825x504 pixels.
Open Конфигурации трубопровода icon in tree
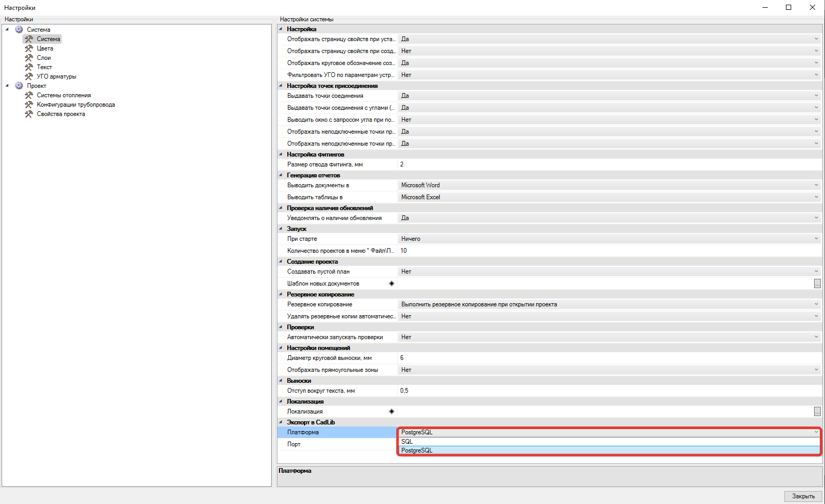29,105
